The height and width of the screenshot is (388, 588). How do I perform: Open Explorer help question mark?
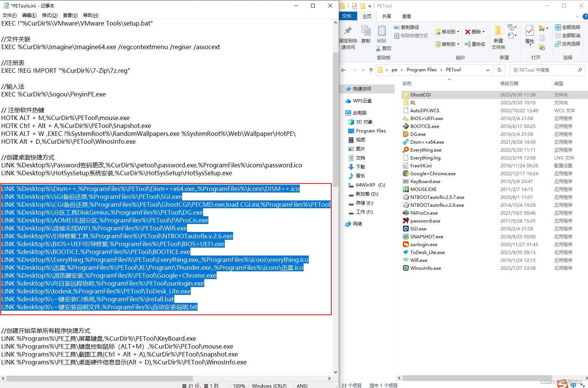click(585, 17)
